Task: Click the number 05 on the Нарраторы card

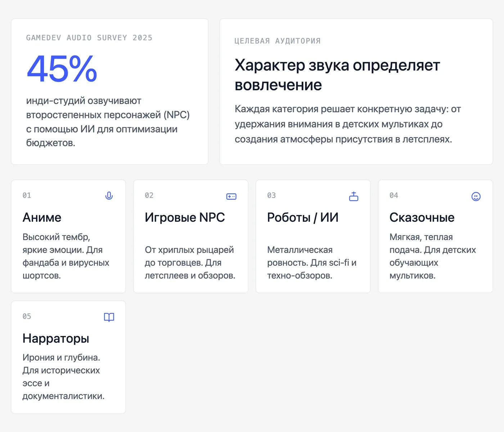Action: [27, 316]
